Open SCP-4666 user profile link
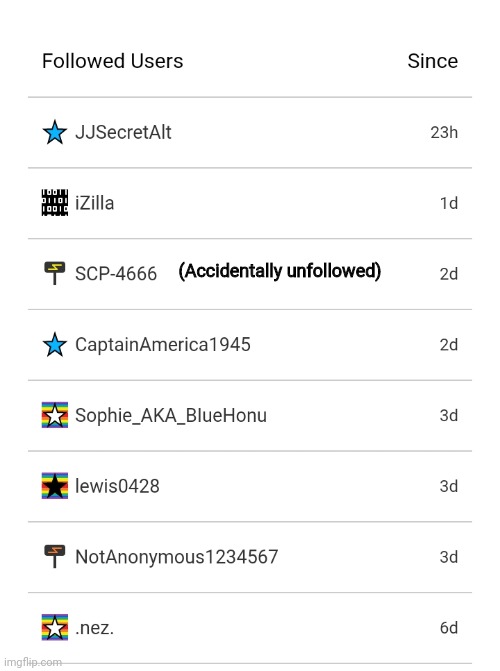The height and width of the screenshot is (671, 500). click(x=116, y=274)
